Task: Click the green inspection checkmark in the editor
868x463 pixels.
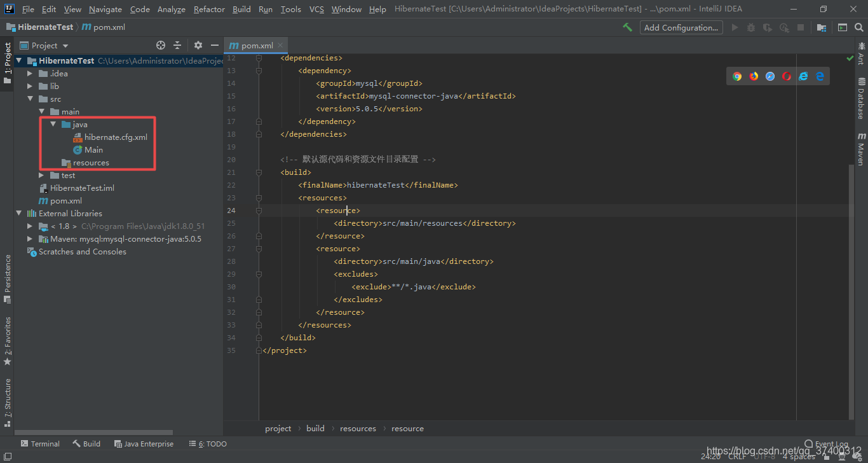Action: [850, 58]
